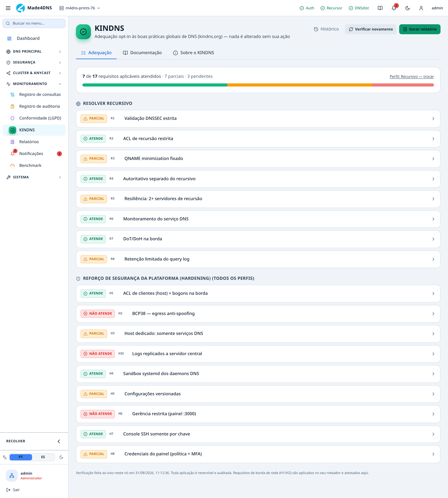Click the Verificar novamente button
448x498 pixels.
[371, 29]
